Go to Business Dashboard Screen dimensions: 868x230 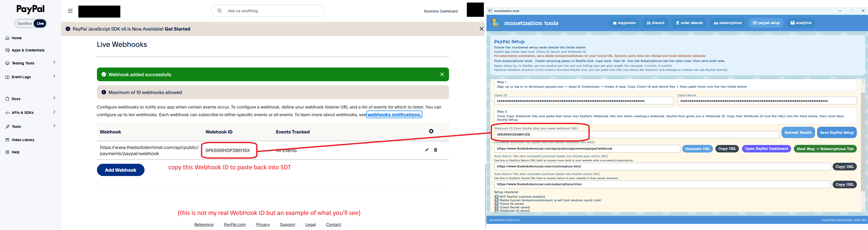pos(441,11)
